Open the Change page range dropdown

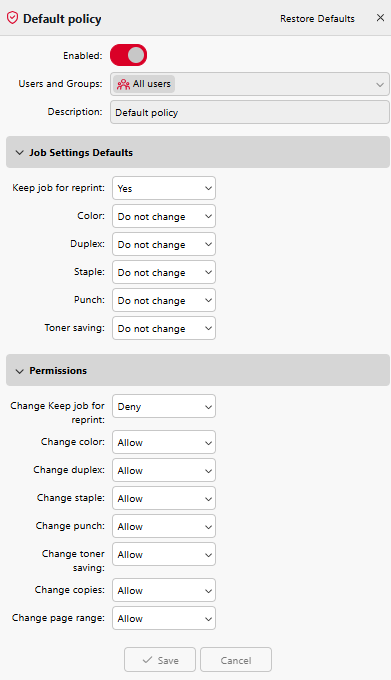(x=164, y=618)
